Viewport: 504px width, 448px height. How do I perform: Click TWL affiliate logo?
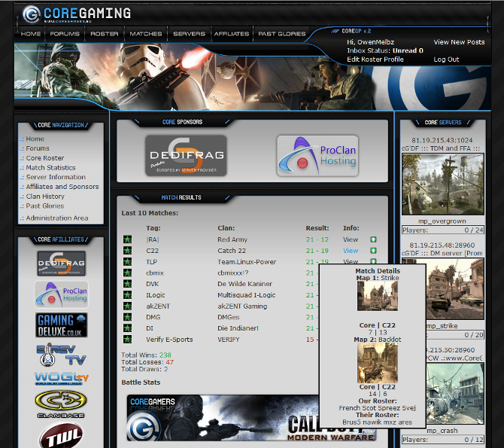tap(61, 435)
